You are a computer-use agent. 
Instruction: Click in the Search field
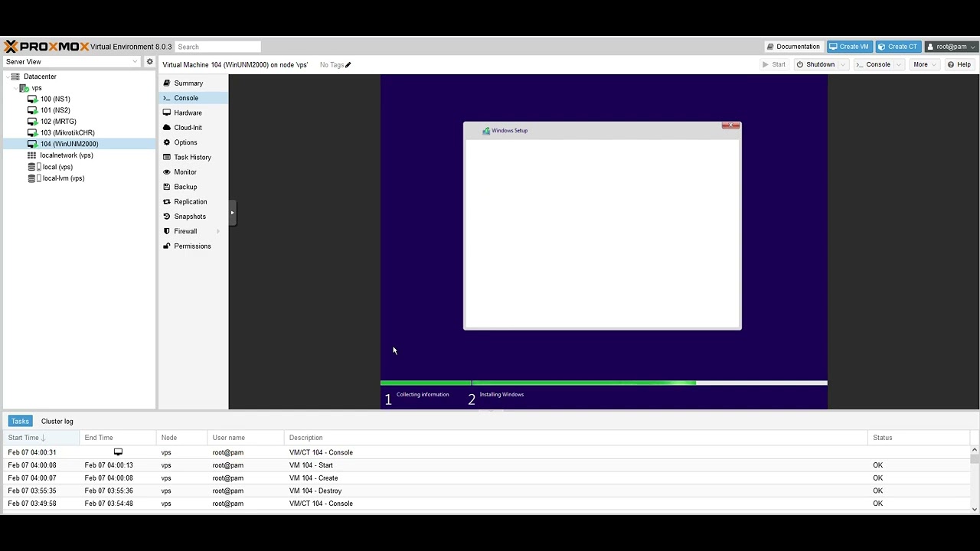(x=218, y=47)
